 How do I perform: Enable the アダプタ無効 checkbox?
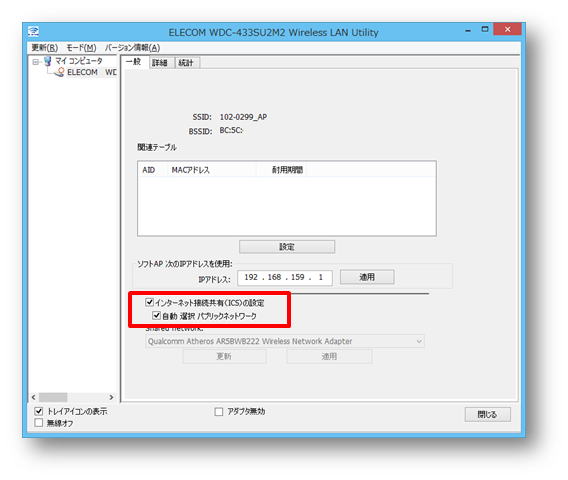pyautogui.click(x=219, y=412)
